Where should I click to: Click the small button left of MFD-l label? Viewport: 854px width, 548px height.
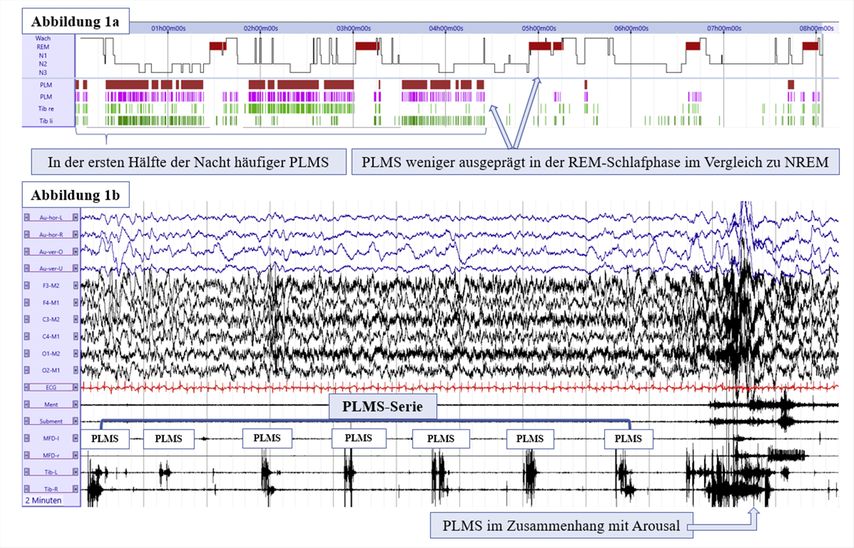(x=26, y=437)
